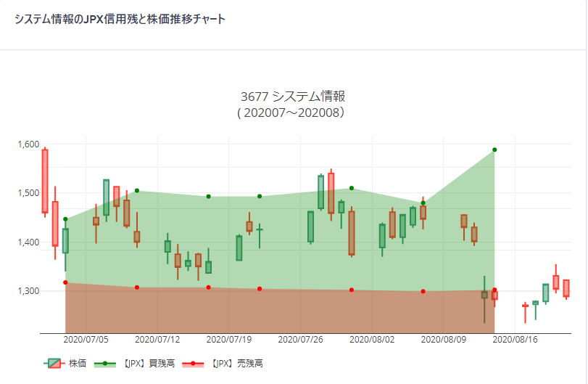The height and width of the screenshot is (384, 588).
Task: Click the date range subtitle (202007～202008)
Action: click(x=292, y=113)
